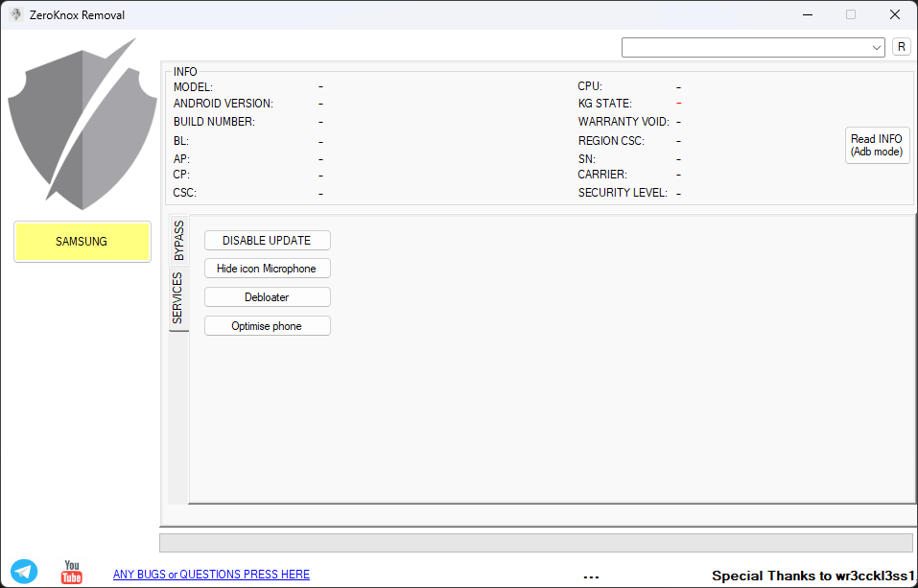918x588 pixels.
Task: Open the device selection dropdown
Action: (x=876, y=46)
